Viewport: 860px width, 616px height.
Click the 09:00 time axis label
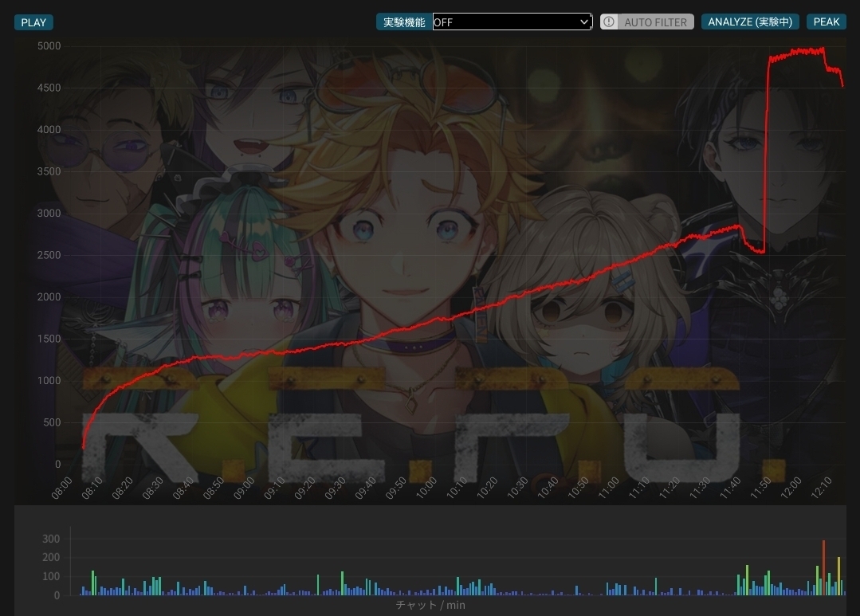tap(244, 488)
